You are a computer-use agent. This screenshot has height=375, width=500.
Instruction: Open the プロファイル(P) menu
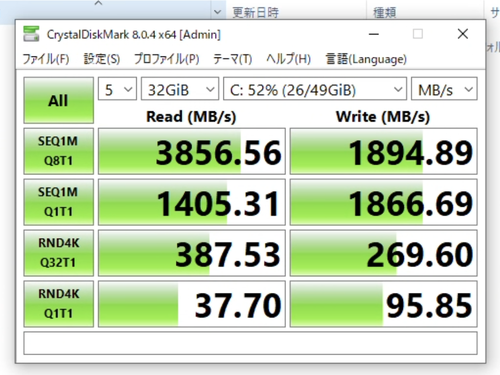(x=167, y=59)
